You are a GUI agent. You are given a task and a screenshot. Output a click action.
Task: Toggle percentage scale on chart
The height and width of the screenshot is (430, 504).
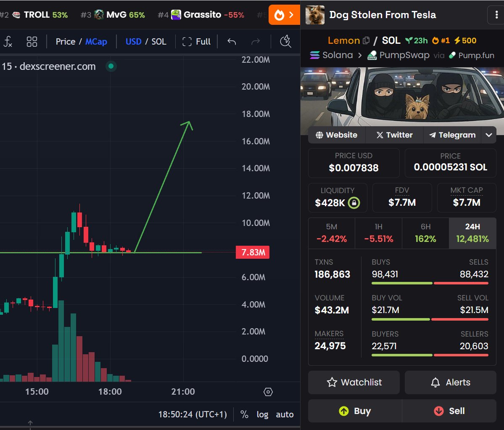coord(244,414)
